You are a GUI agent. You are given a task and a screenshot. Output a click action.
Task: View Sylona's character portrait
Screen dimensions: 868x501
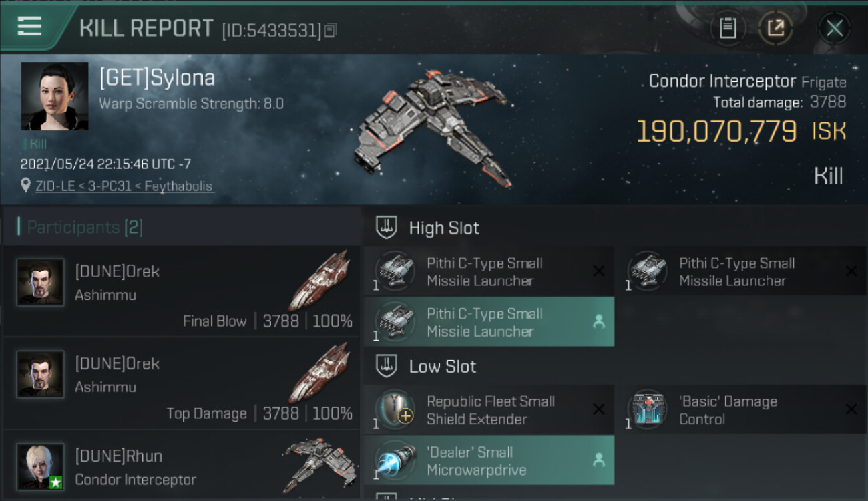[x=55, y=96]
